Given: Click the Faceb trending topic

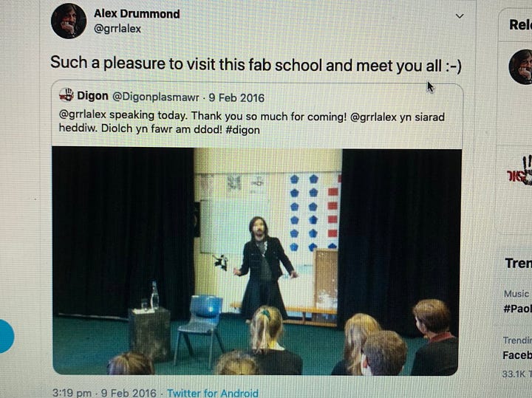Looking at the screenshot, I should coord(517,355).
